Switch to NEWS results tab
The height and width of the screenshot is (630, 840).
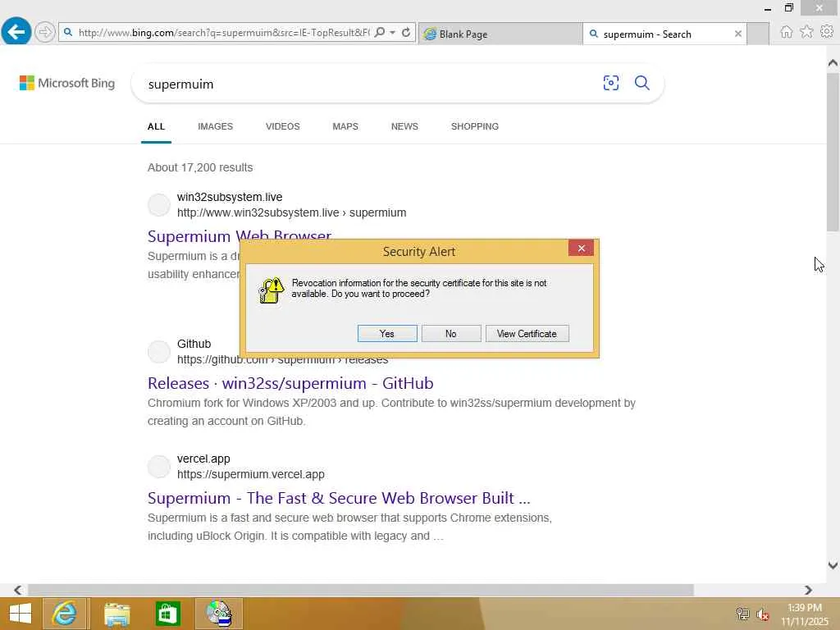[x=404, y=126]
